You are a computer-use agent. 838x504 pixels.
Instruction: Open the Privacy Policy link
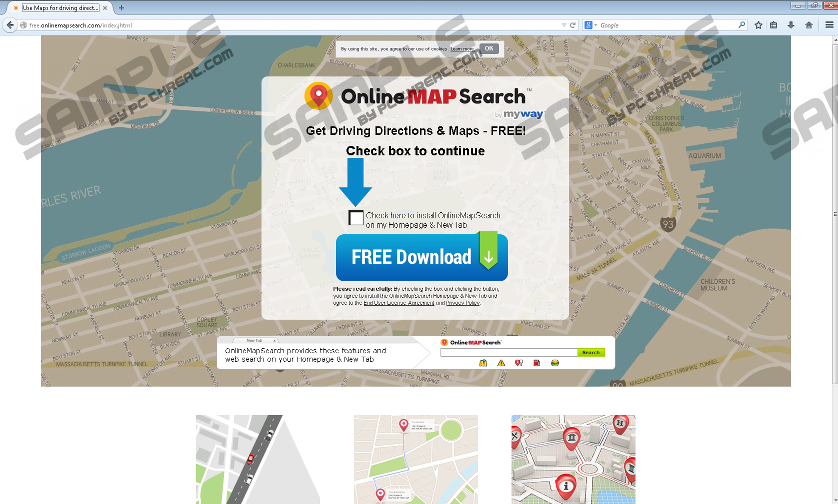click(x=462, y=303)
